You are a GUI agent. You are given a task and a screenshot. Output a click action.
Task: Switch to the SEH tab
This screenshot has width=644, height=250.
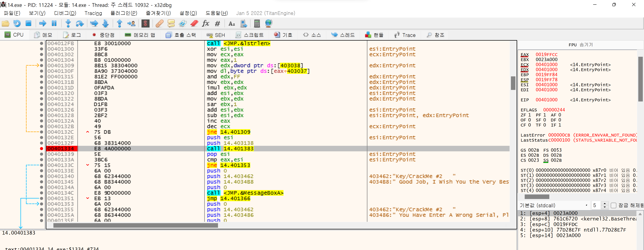tap(216, 35)
